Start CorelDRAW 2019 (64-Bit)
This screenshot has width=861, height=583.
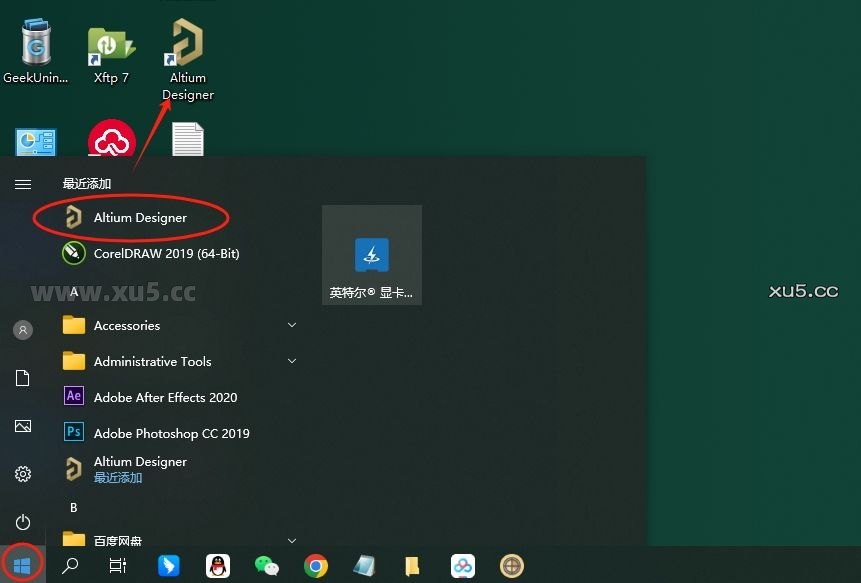pos(165,253)
